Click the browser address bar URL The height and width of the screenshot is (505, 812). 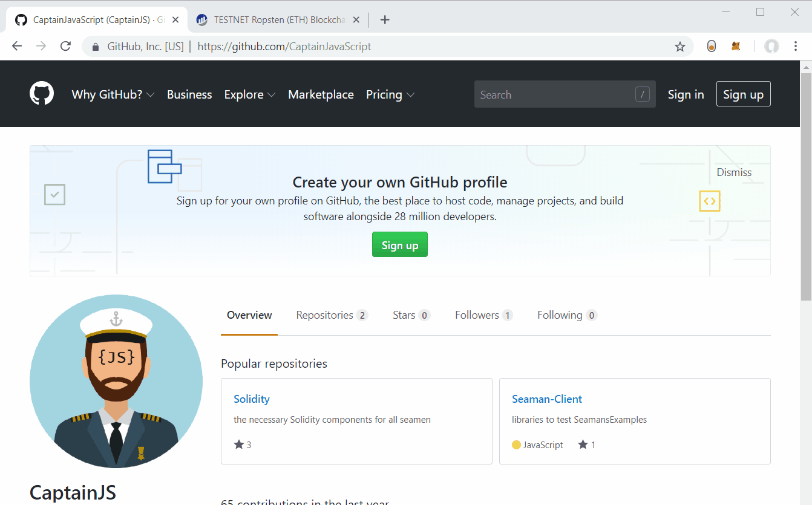click(284, 47)
